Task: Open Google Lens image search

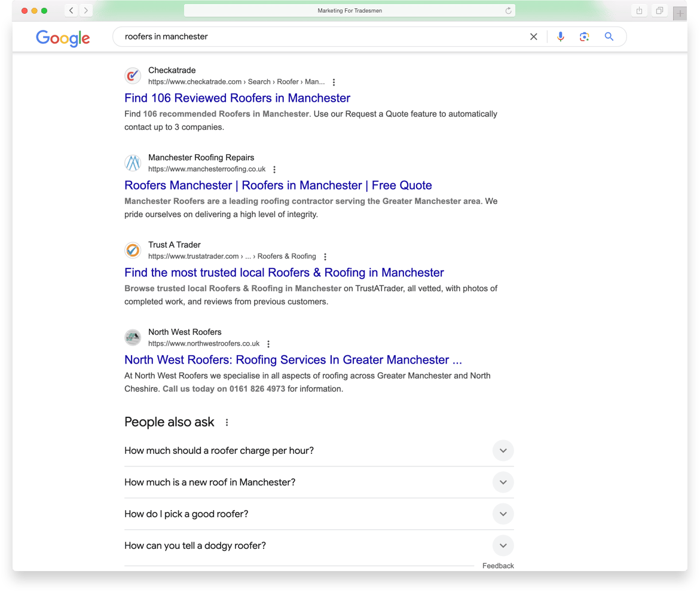Action: 585,36
